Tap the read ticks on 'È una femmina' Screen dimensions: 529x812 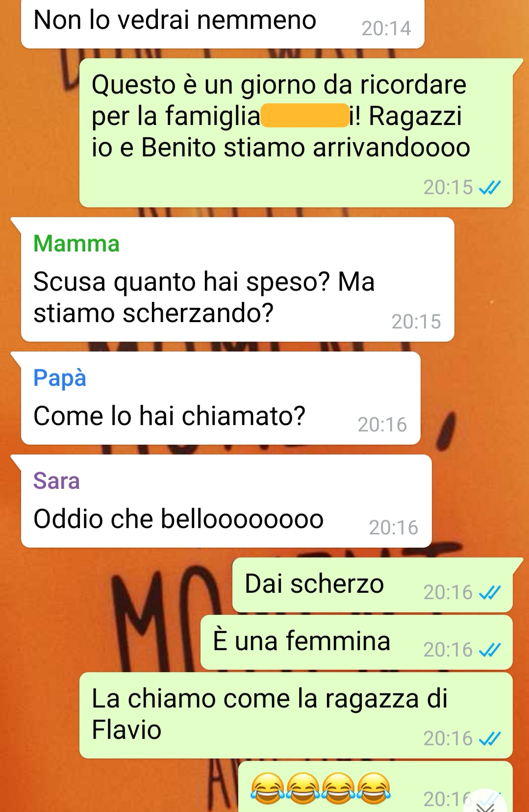point(490,650)
